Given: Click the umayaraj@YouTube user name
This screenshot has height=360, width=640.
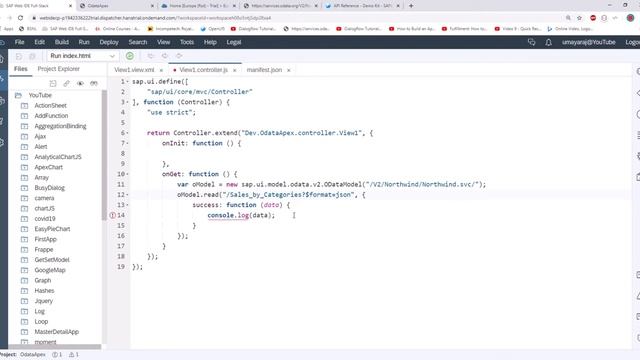Looking at the screenshot, I should pyautogui.click(x=588, y=42).
